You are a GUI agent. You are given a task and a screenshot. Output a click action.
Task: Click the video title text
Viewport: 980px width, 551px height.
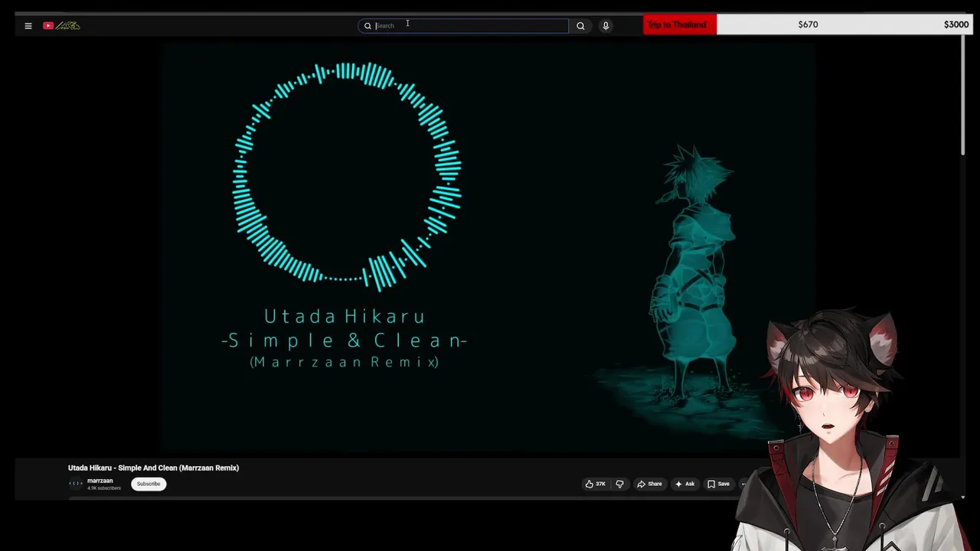click(x=153, y=468)
